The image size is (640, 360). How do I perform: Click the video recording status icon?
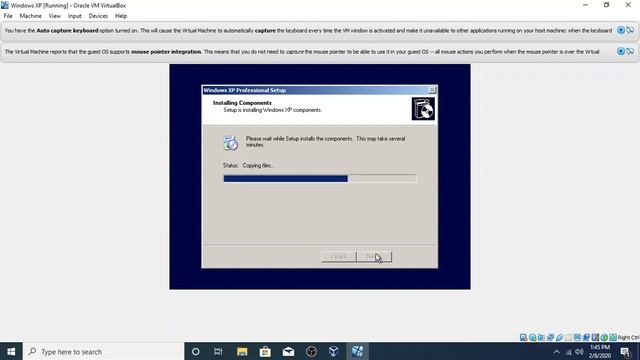coord(586,338)
